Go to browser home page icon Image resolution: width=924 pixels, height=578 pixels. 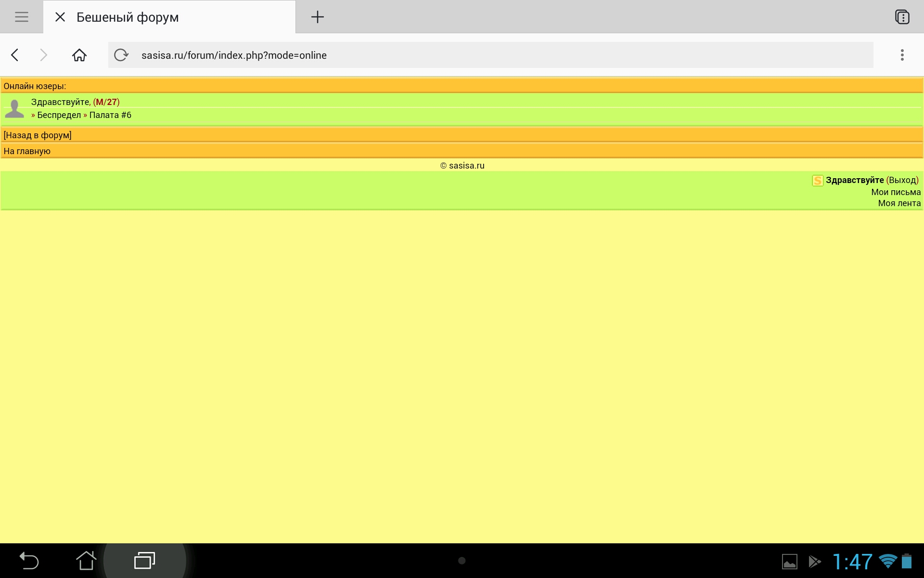click(79, 55)
